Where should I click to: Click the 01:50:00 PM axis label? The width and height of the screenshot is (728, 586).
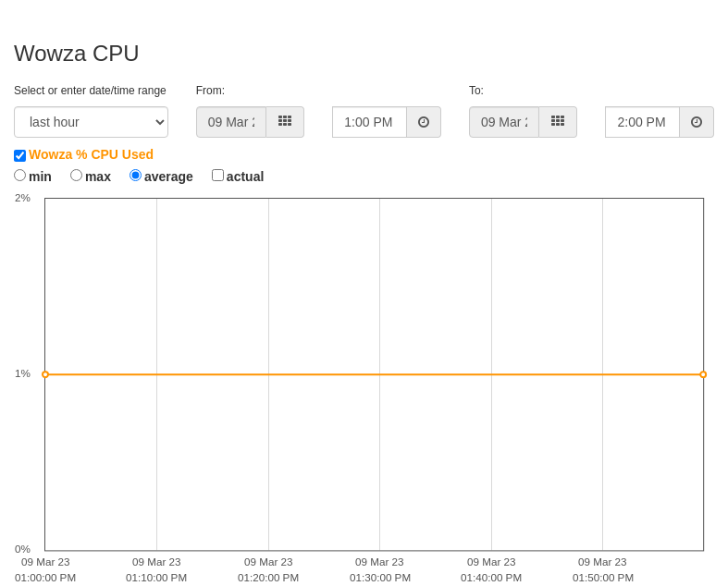click(602, 578)
